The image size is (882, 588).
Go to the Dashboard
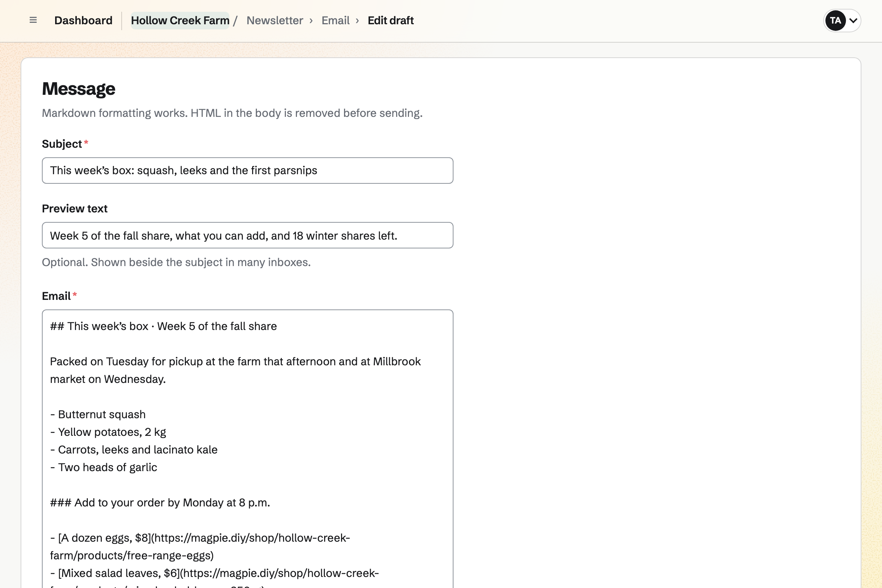[x=83, y=20]
